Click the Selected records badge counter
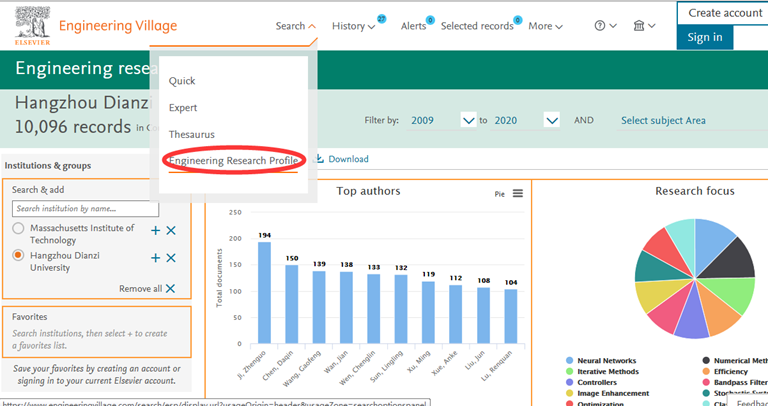 pyautogui.click(x=517, y=20)
